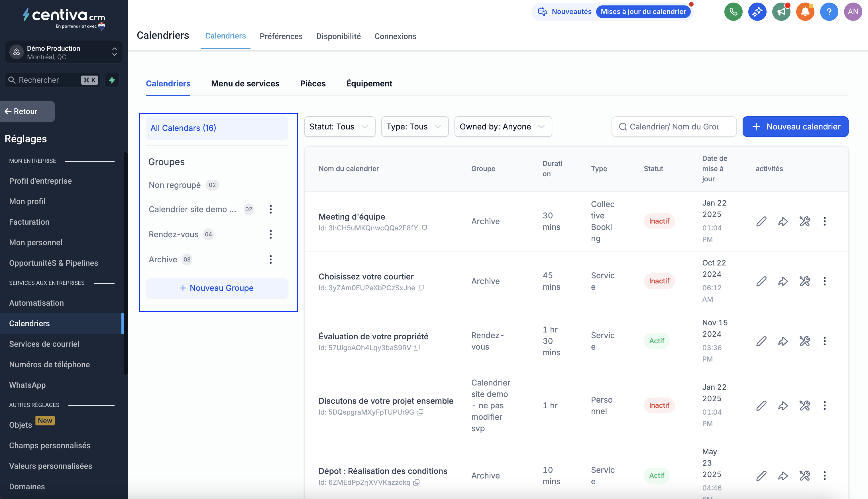Open Rendez-vous group options menu

pos(270,234)
